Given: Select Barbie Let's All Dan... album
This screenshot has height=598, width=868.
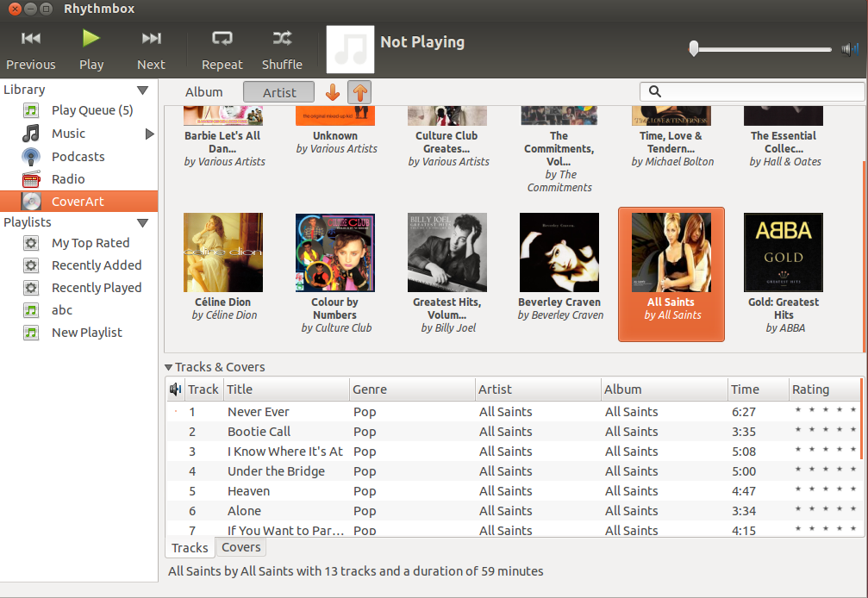Looking at the screenshot, I should [x=223, y=137].
